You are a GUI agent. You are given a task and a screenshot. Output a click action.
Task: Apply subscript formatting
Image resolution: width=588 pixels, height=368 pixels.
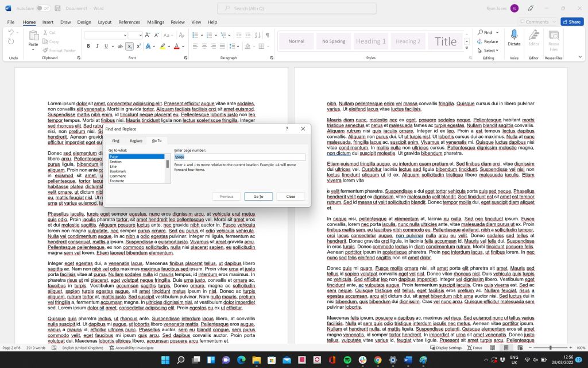(129, 46)
